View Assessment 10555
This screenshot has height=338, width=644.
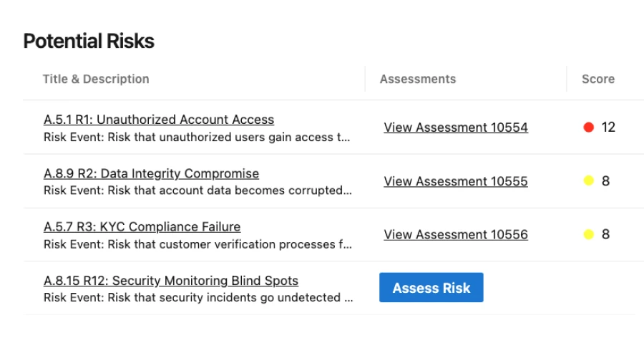tap(455, 181)
